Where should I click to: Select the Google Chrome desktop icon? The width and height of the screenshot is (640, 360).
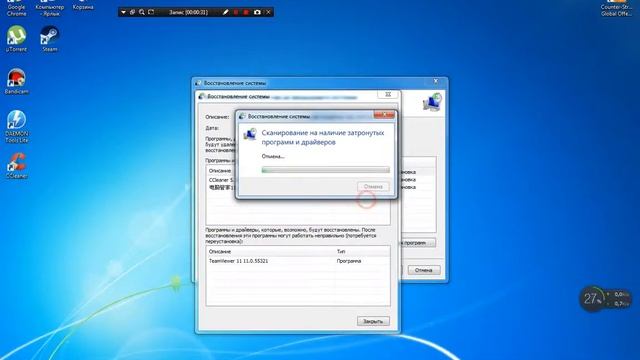coord(16,8)
